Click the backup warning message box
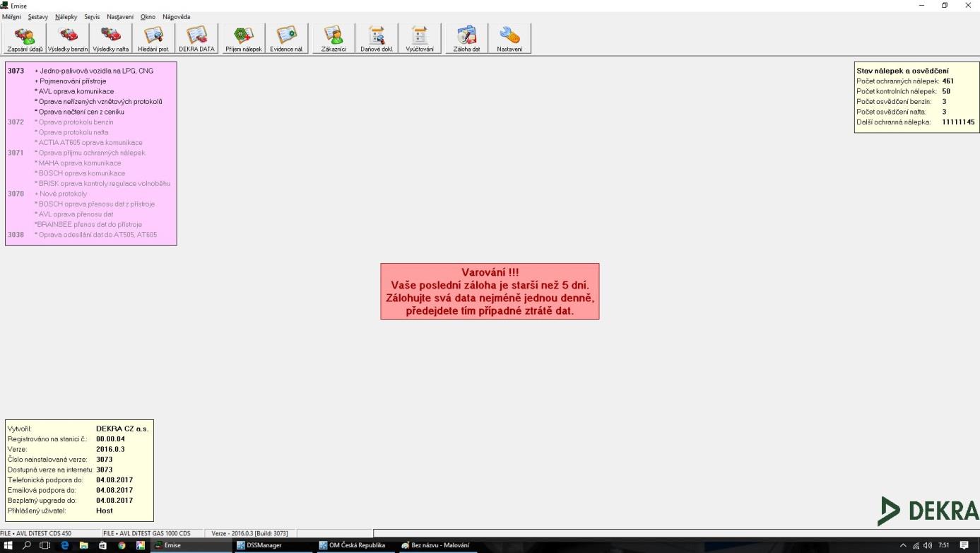Viewport: 980px width, 553px height. click(x=490, y=291)
